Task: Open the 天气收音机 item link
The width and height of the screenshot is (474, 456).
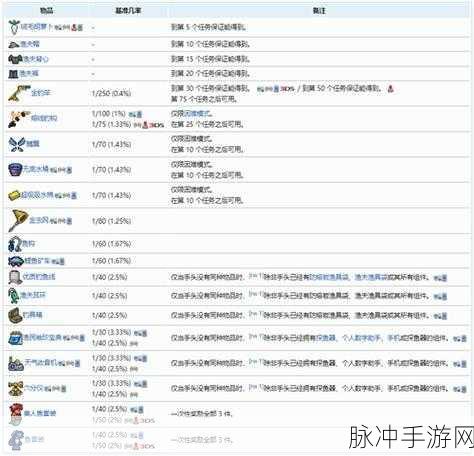Action: click(x=40, y=363)
